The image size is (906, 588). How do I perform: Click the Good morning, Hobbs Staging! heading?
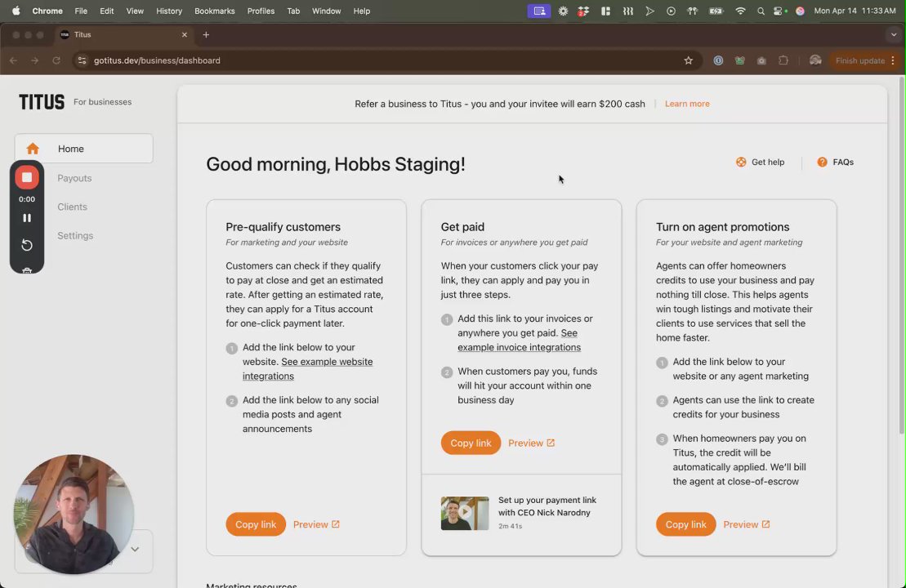[336, 164]
